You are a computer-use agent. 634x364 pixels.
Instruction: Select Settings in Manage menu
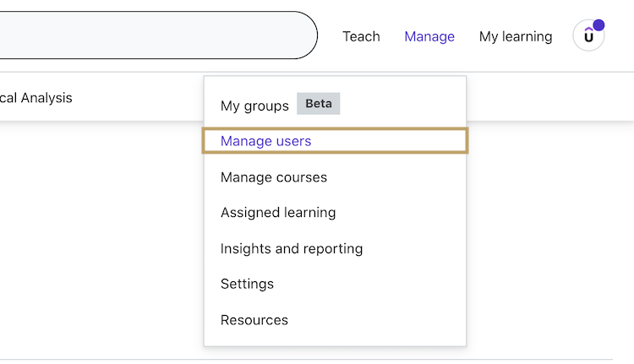coord(247,284)
